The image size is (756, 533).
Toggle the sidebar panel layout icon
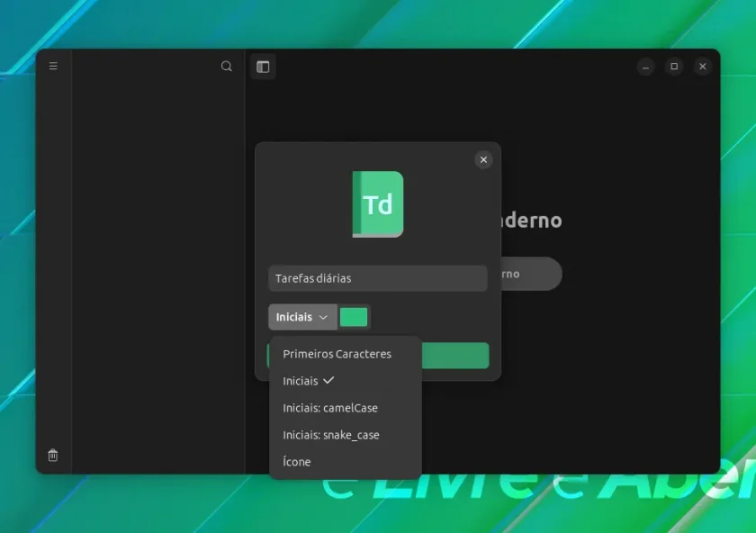click(263, 67)
